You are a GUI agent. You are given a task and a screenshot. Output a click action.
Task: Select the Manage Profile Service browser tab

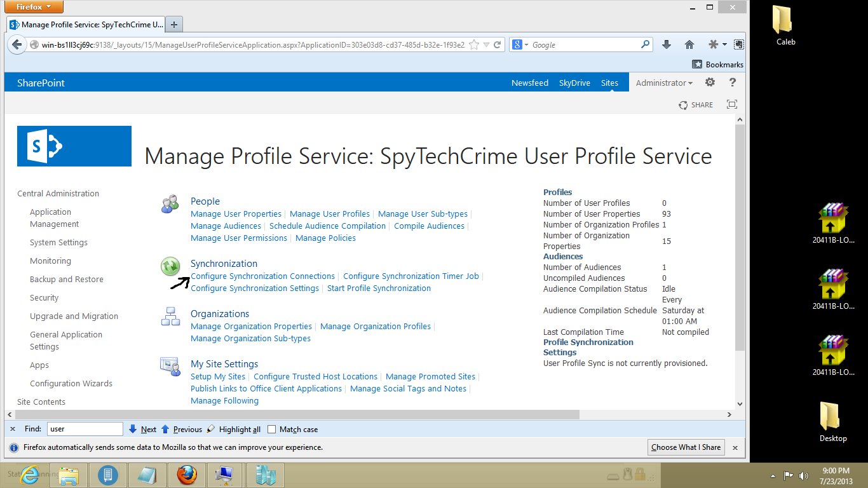[x=86, y=24]
